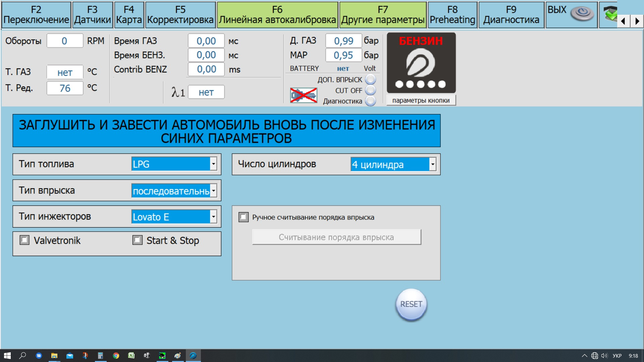Expand the Тип топлива dropdown
This screenshot has height=362, width=644.
213,164
